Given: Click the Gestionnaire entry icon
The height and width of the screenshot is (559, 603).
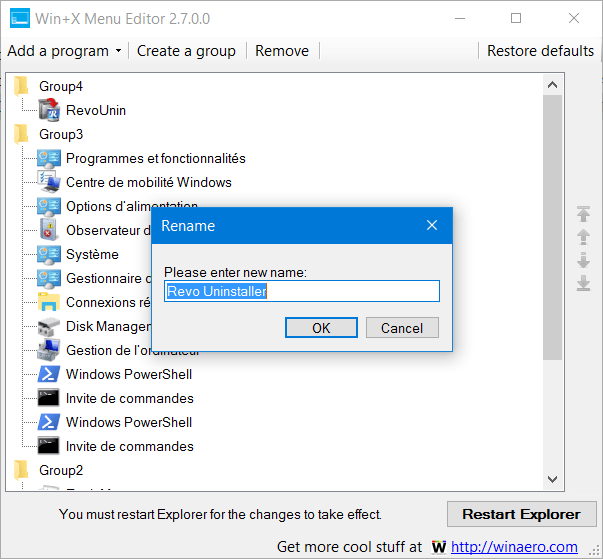Looking at the screenshot, I should [x=49, y=278].
